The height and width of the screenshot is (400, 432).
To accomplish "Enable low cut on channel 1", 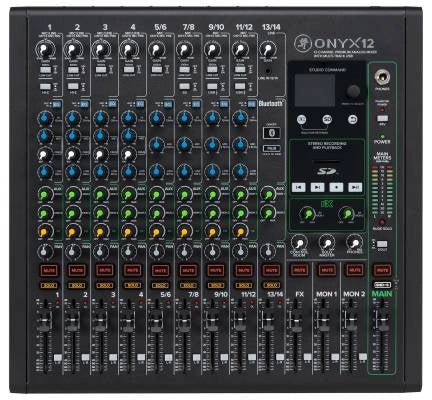I will coord(45,70).
